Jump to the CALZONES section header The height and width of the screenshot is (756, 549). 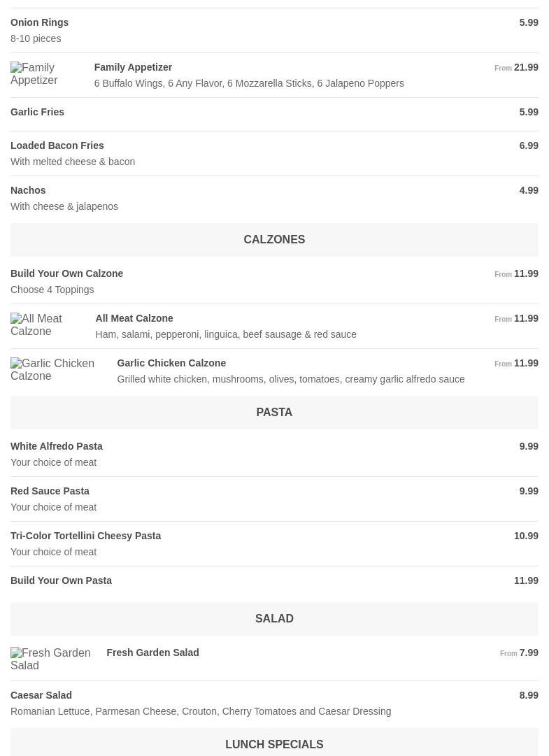tap(274, 240)
